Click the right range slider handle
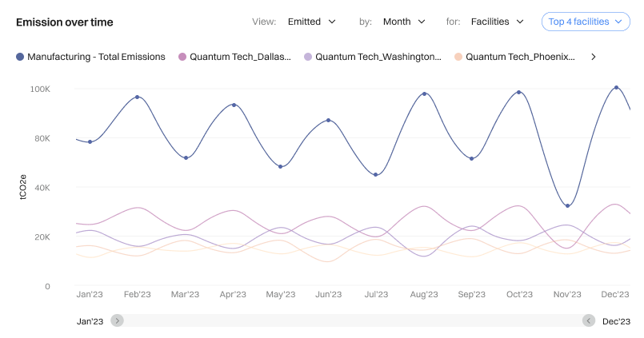 tap(589, 320)
